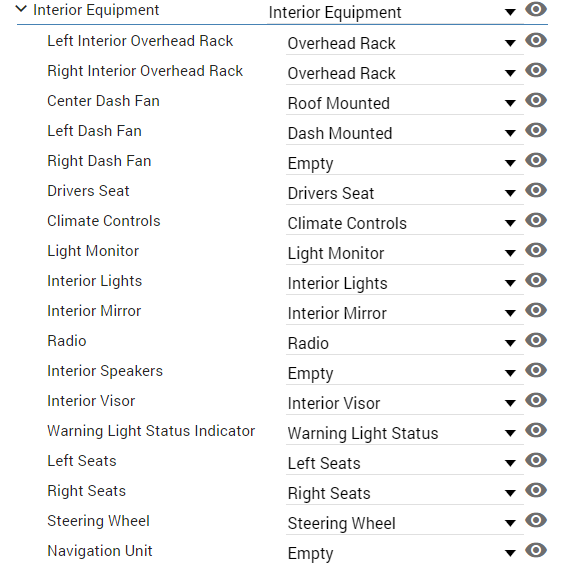Toggle eye icon for Drivers Seat row
Viewport: 561px width, 563px height.
(536, 190)
